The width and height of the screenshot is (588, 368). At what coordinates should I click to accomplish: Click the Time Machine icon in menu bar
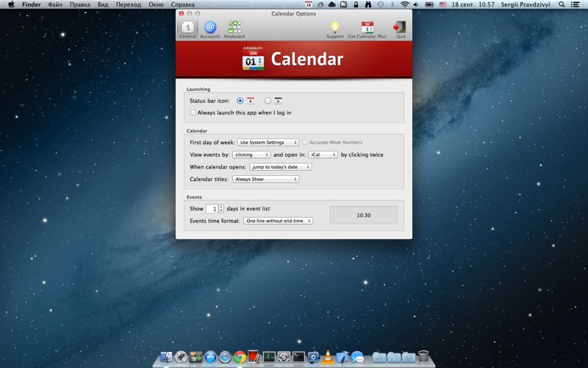click(380, 4)
